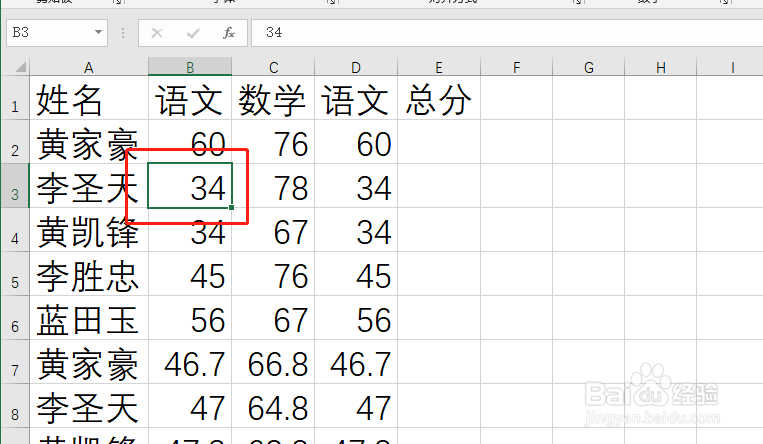Image resolution: width=763 pixels, height=444 pixels.
Task: Click cell C1 containing 数学
Action: 273,98
